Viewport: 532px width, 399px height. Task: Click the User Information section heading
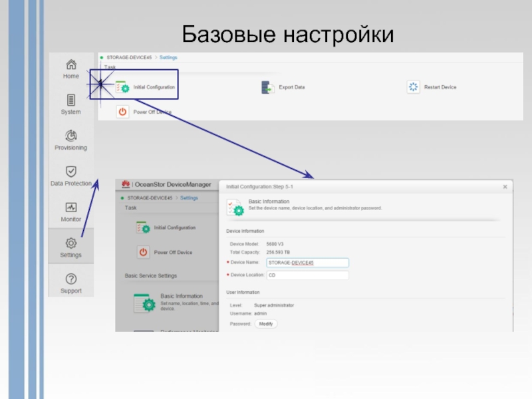(243, 292)
